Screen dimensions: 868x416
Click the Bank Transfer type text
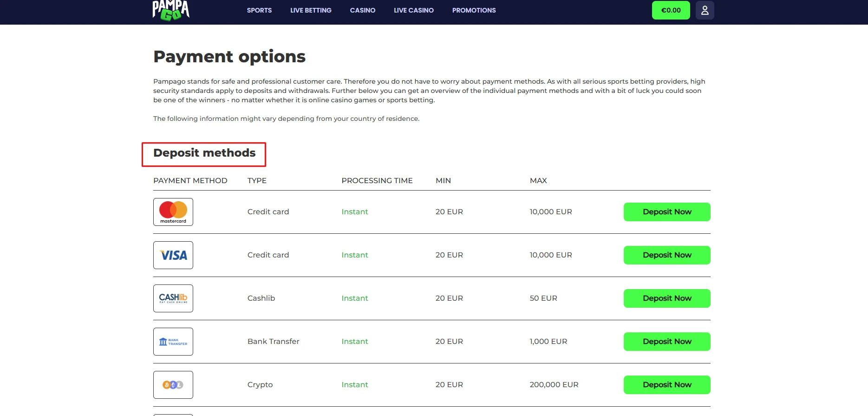(x=273, y=342)
